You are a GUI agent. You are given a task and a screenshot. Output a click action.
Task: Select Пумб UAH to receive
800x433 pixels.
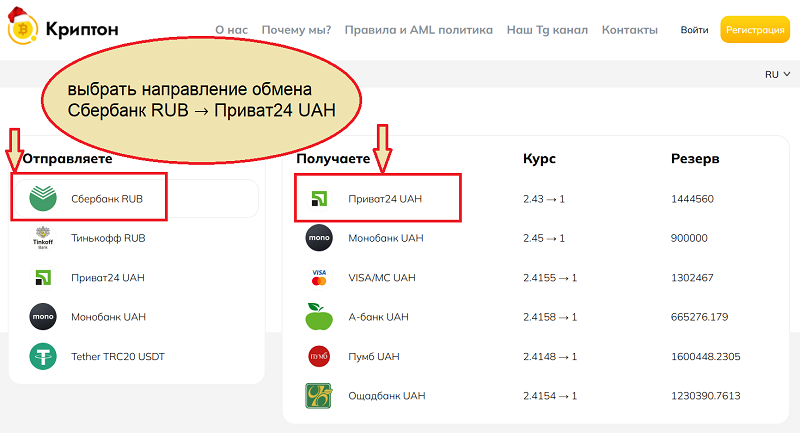tap(373, 356)
